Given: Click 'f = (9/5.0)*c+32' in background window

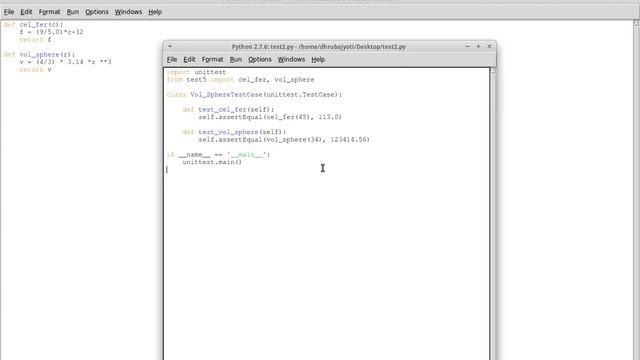Looking at the screenshot, I should coord(51,32).
